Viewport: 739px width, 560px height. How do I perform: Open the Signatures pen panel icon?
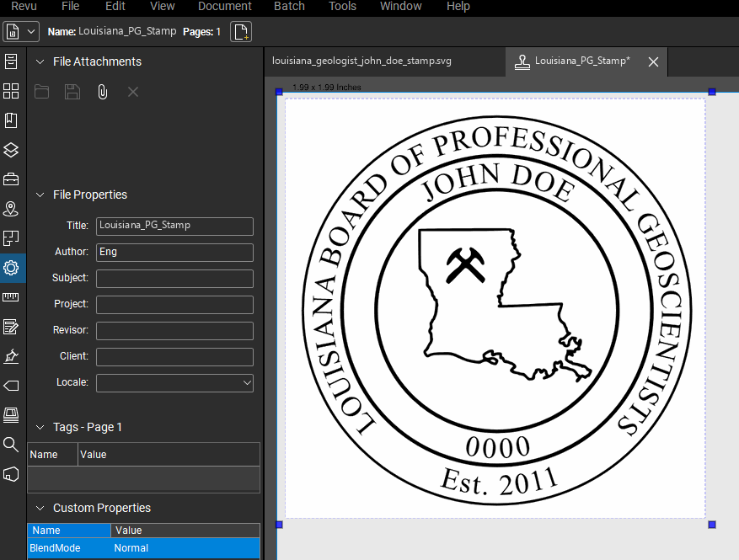click(11, 356)
